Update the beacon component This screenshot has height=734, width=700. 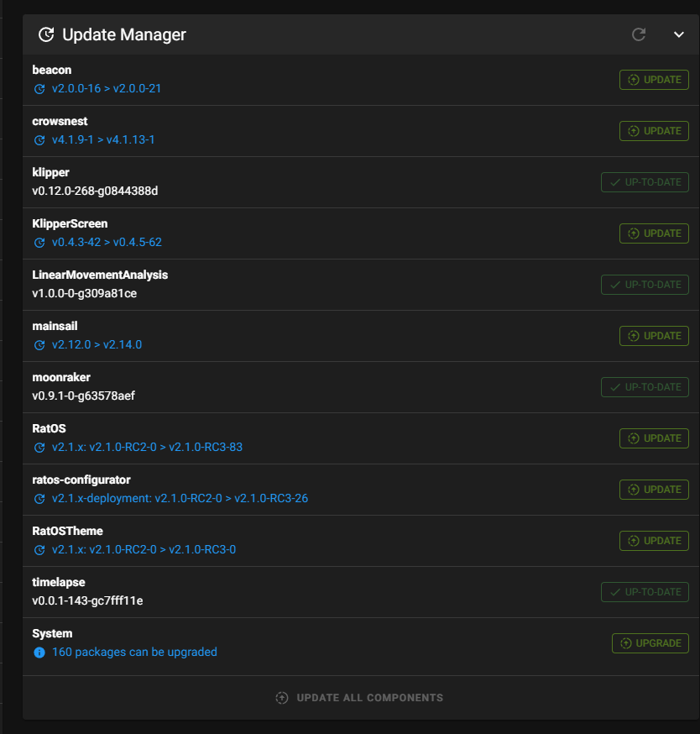654,80
